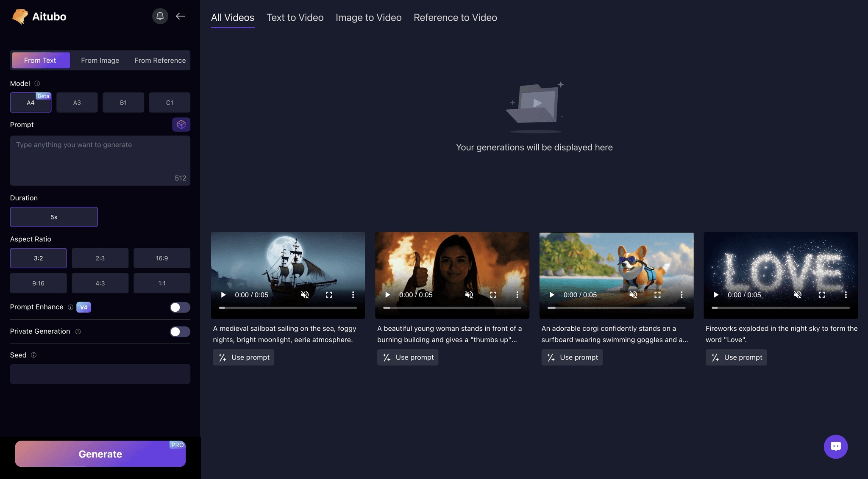This screenshot has height=479, width=868.
Task: Open the 5s Duration selector
Action: pyautogui.click(x=54, y=216)
